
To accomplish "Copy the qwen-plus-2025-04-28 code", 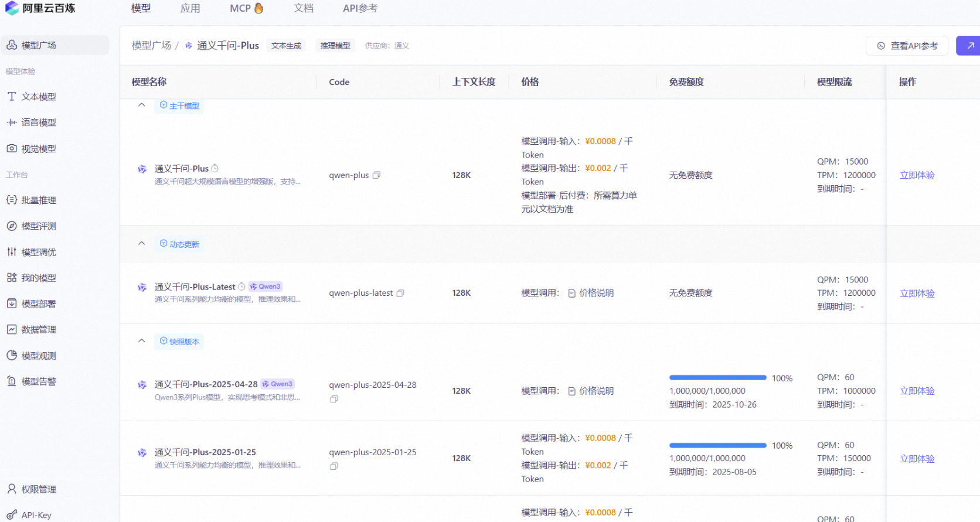I will [334, 399].
